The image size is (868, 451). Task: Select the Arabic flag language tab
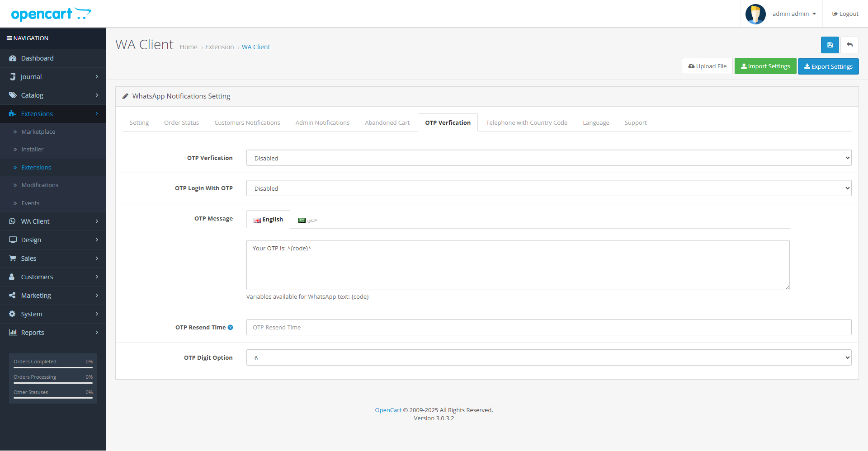pos(308,220)
